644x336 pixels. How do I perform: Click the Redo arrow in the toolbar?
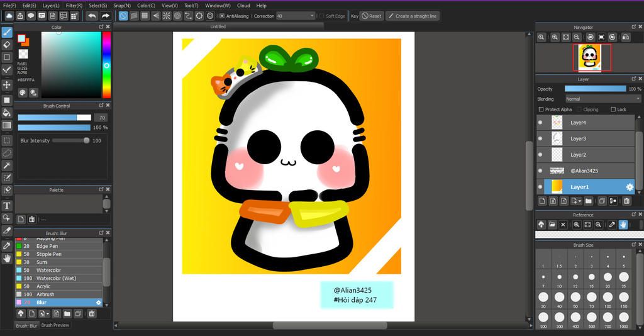click(x=106, y=16)
